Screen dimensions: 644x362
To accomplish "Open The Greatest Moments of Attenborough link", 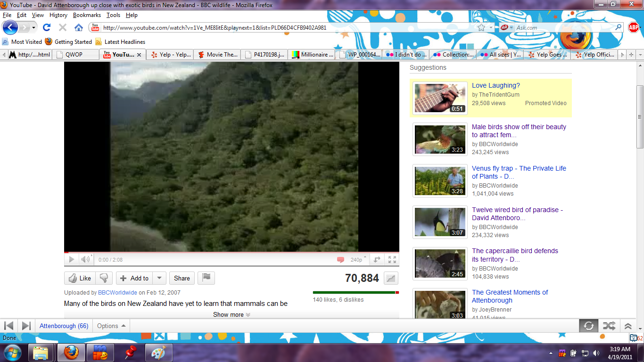I will point(510,296).
